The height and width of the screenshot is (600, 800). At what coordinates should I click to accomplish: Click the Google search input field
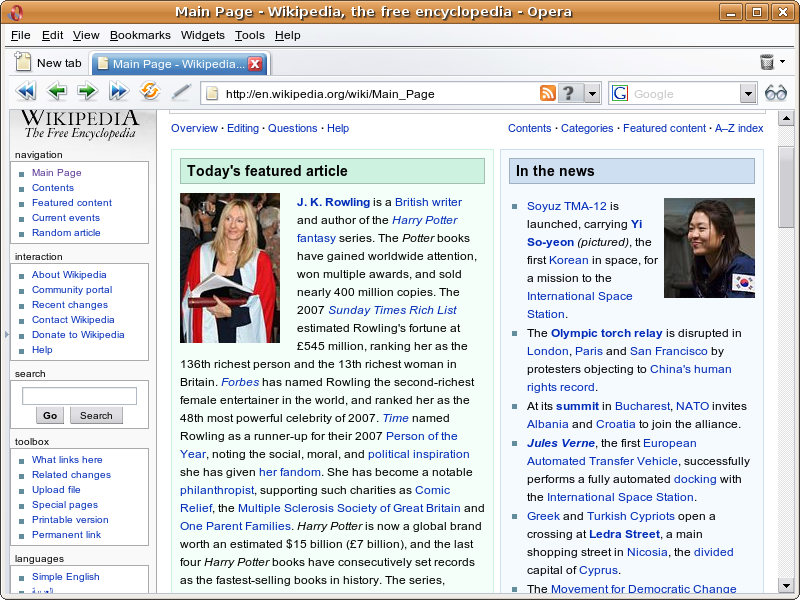tap(685, 94)
